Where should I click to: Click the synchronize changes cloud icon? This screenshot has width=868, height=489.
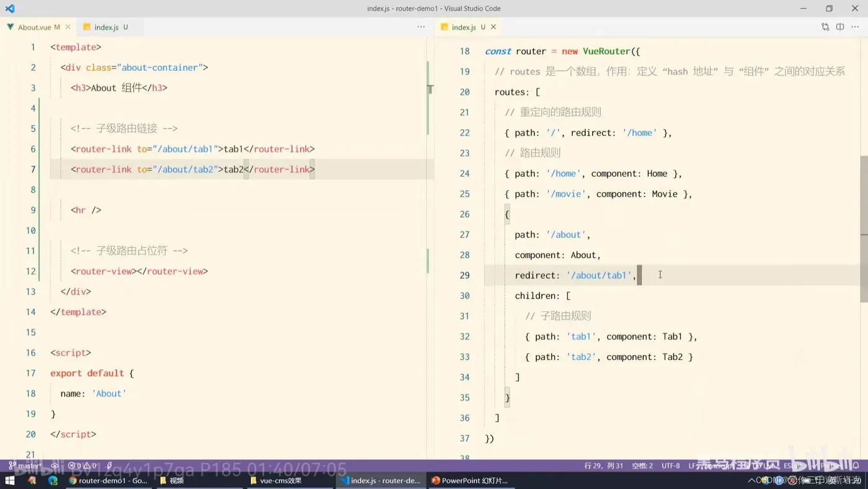click(55, 465)
